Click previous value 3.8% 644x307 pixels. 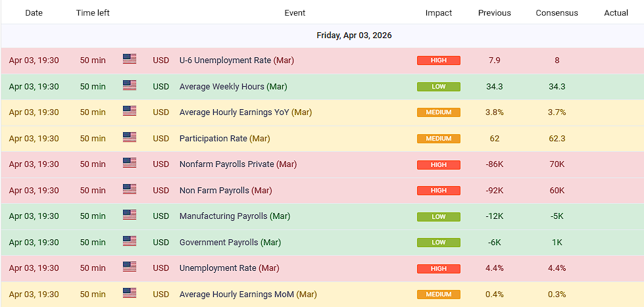(x=495, y=112)
